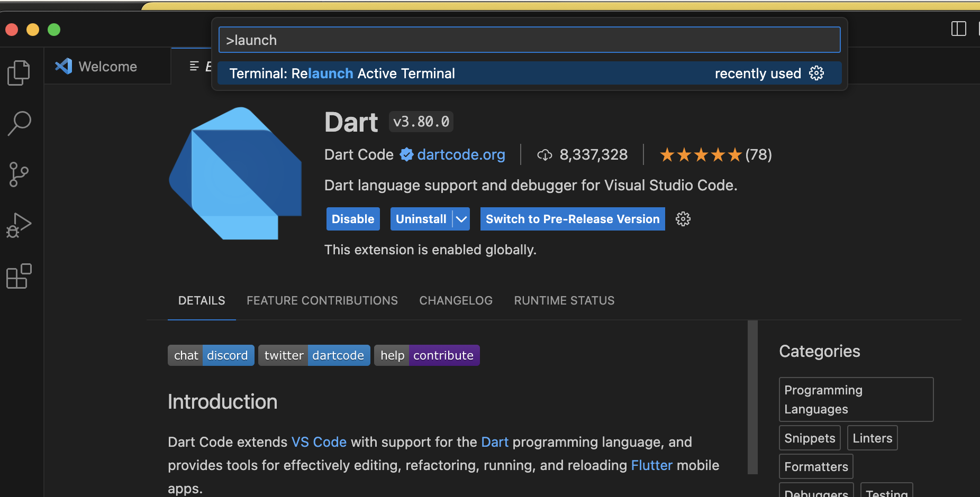Screen dimensions: 980x497
Task: Click the Dart Code publisher name
Action: [359, 154]
